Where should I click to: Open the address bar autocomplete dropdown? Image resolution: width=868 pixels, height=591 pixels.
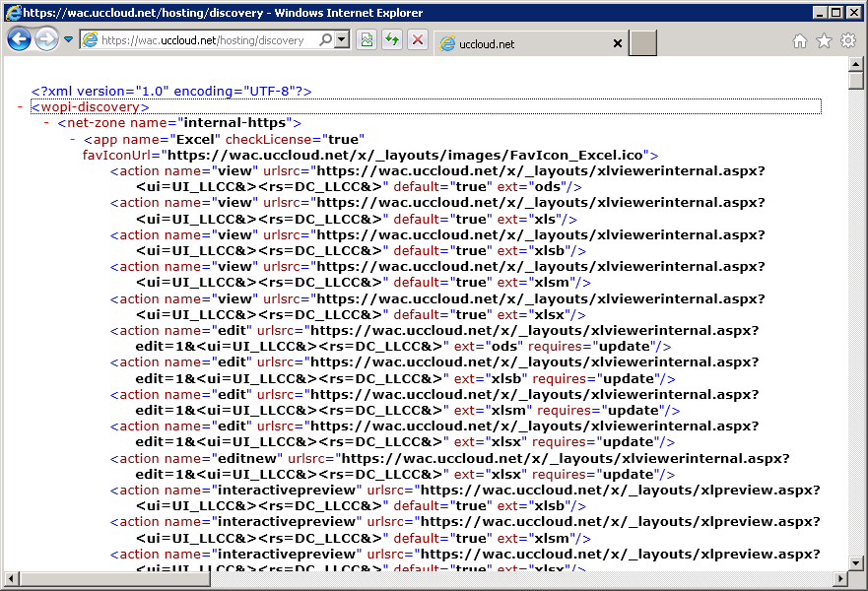click(x=342, y=39)
